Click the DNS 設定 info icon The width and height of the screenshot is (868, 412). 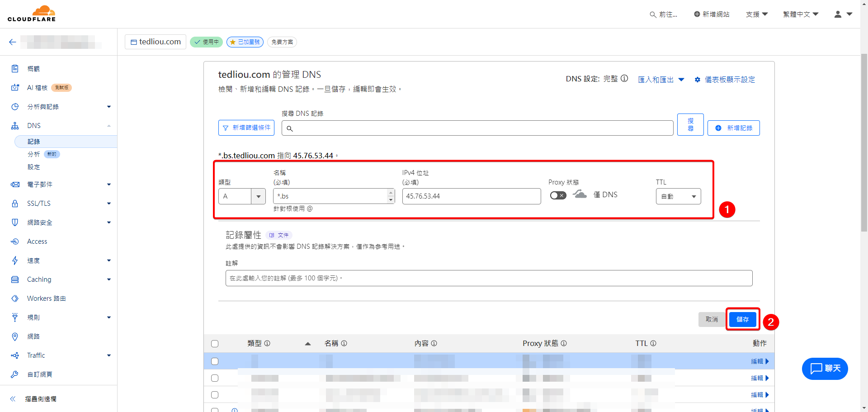[624, 79]
